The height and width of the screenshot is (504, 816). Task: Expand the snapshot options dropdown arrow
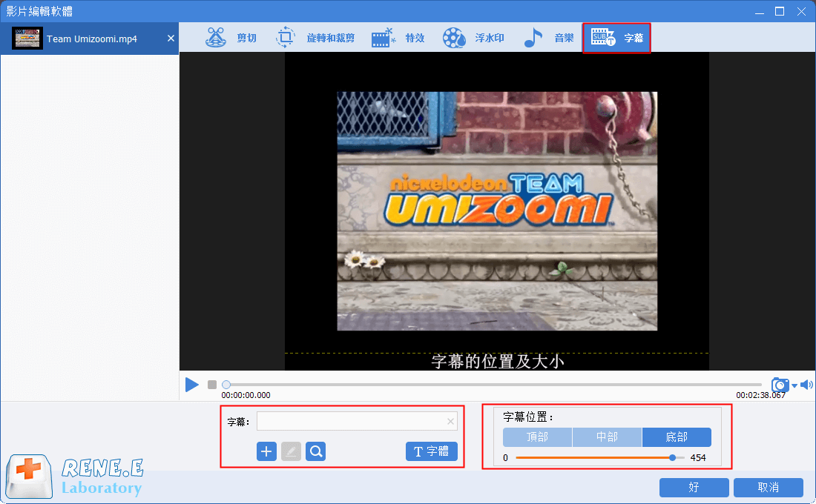(x=794, y=385)
